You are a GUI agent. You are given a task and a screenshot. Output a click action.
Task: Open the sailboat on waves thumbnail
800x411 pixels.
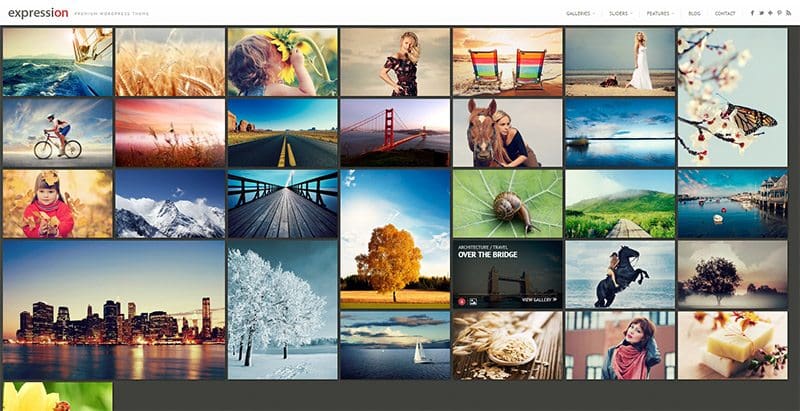click(x=58, y=62)
